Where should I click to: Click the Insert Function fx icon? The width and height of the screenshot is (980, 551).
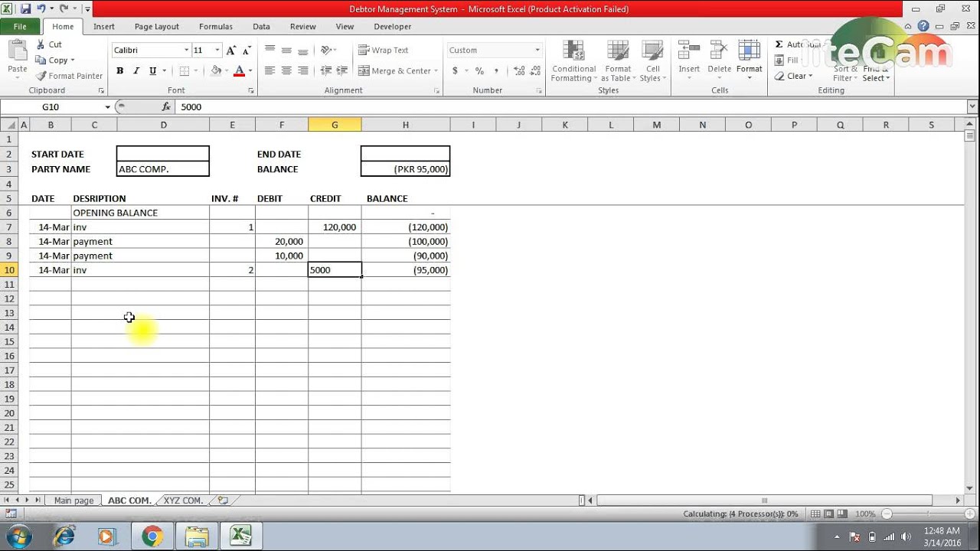(x=168, y=107)
